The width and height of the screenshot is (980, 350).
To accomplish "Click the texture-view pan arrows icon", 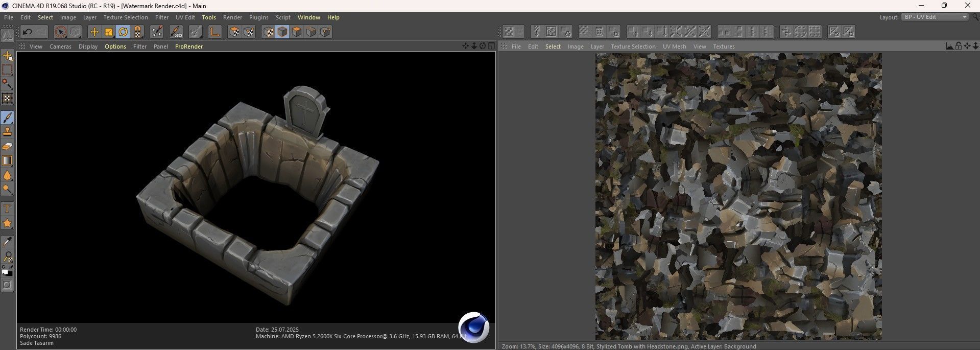I will tap(967, 46).
